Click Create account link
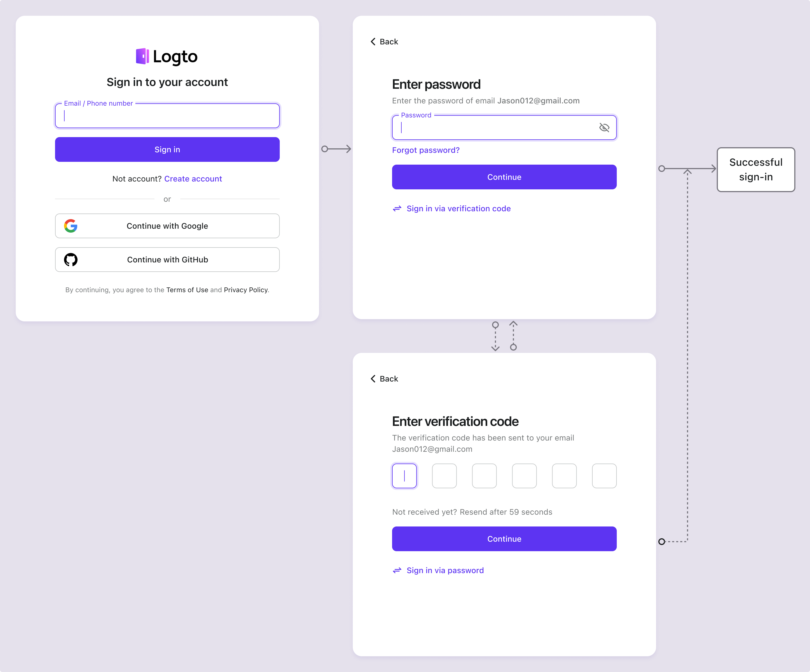This screenshot has height=672, width=810. [193, 178]
